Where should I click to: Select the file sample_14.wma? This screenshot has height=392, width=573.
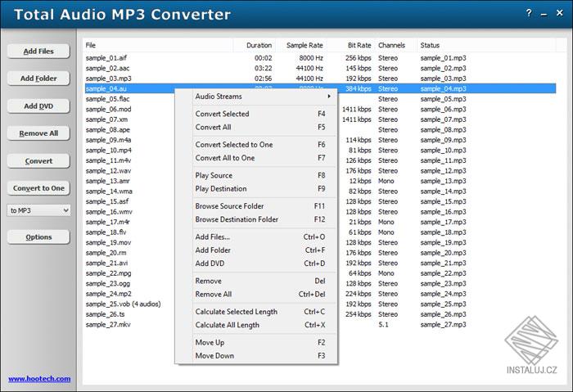tap(109, 191)
